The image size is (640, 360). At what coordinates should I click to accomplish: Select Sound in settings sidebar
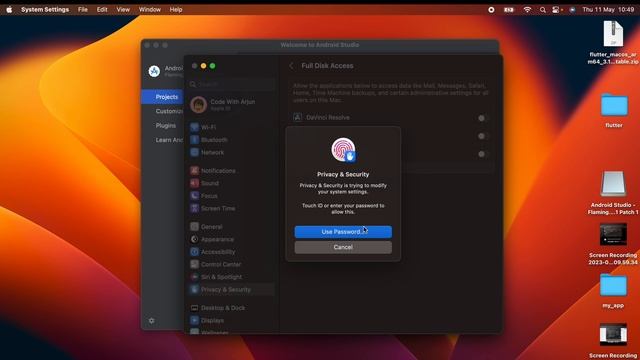[x=232, y=183]
